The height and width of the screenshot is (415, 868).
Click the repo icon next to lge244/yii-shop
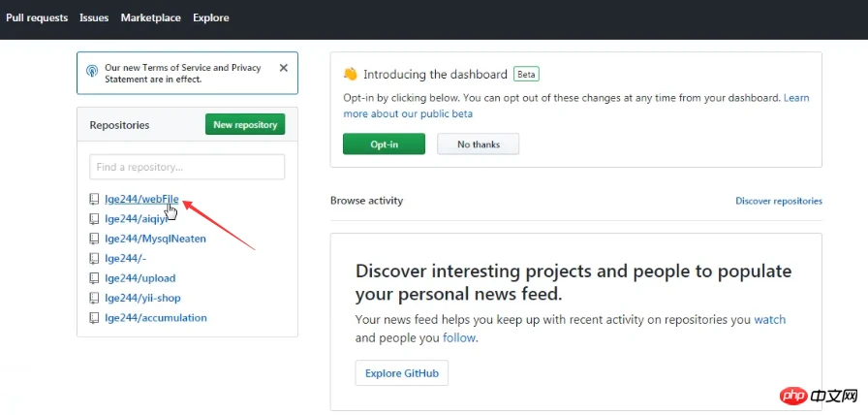94,298
